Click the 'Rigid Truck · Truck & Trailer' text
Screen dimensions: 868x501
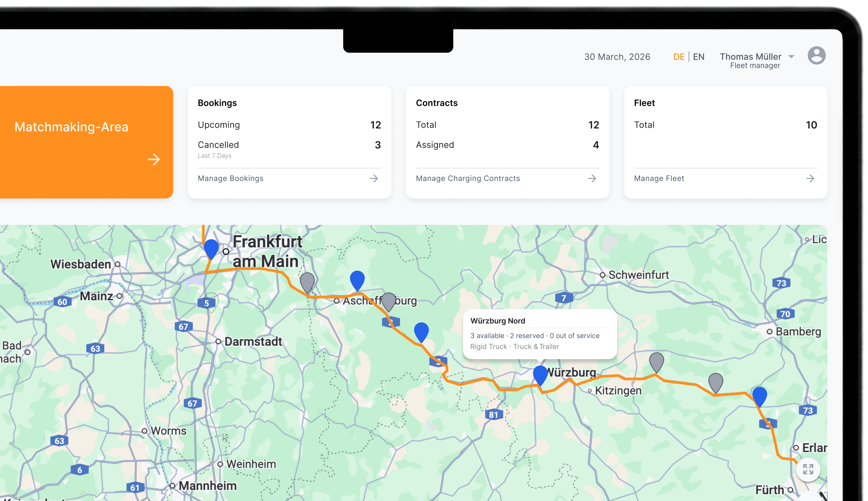[x=514, y=346]
